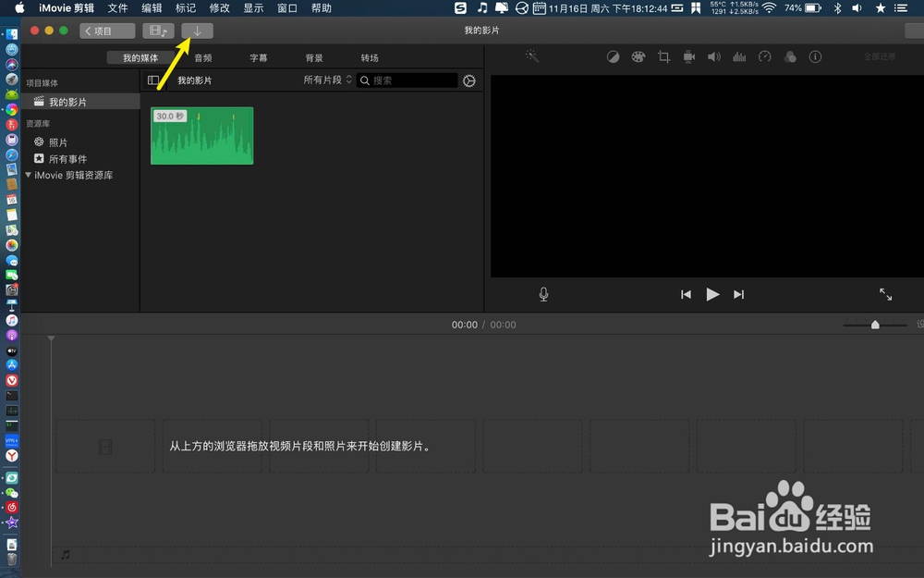Open Finder from the Dock
This screenshot has width=924, height=578.
12,34
